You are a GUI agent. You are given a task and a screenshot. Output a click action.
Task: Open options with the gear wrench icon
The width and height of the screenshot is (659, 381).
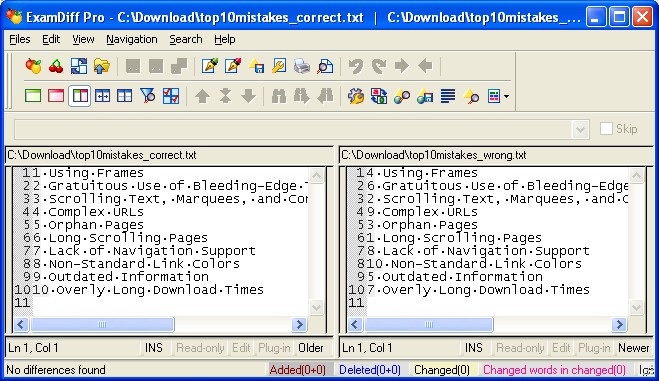tap(356, 96)
